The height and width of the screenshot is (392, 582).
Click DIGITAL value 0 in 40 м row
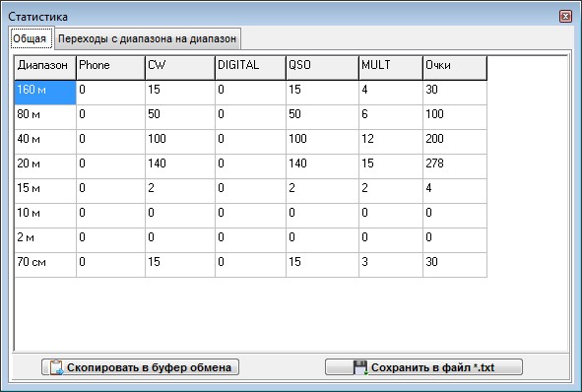[x=250, y=142]
